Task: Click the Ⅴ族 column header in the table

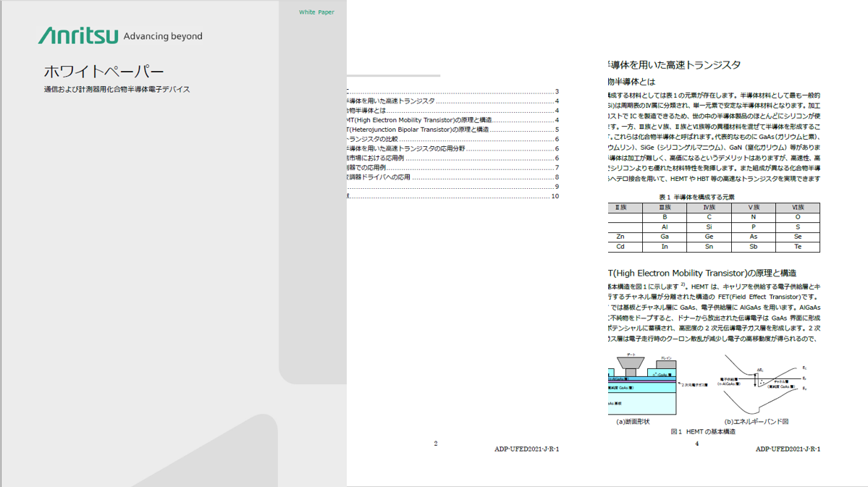Action: coord(754,208)
